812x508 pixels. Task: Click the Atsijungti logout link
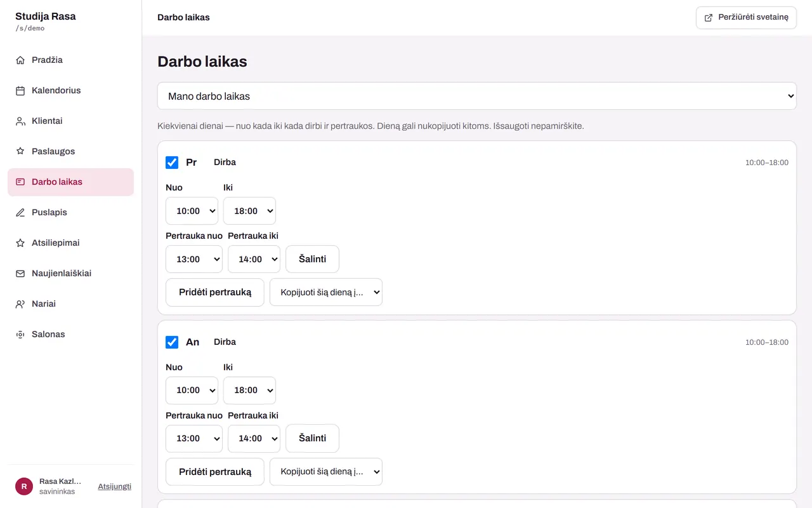[x=114, y=486]
